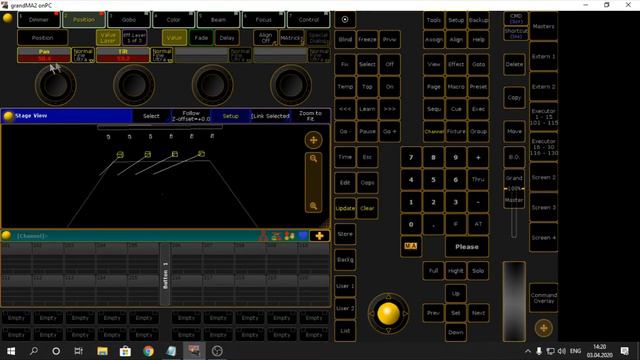This screenshot has width=640, height=360.
Task: Open the MAtricks dropdown button
Action: (291, 38)
